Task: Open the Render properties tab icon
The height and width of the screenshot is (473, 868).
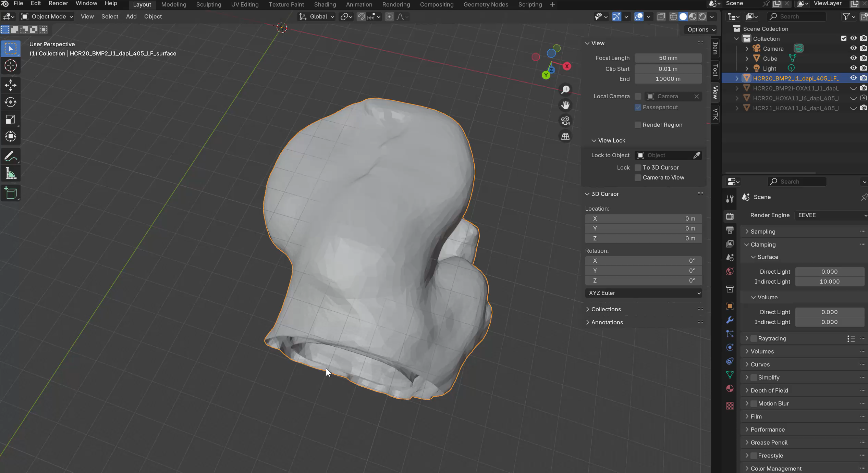Action: pos(730,216)
